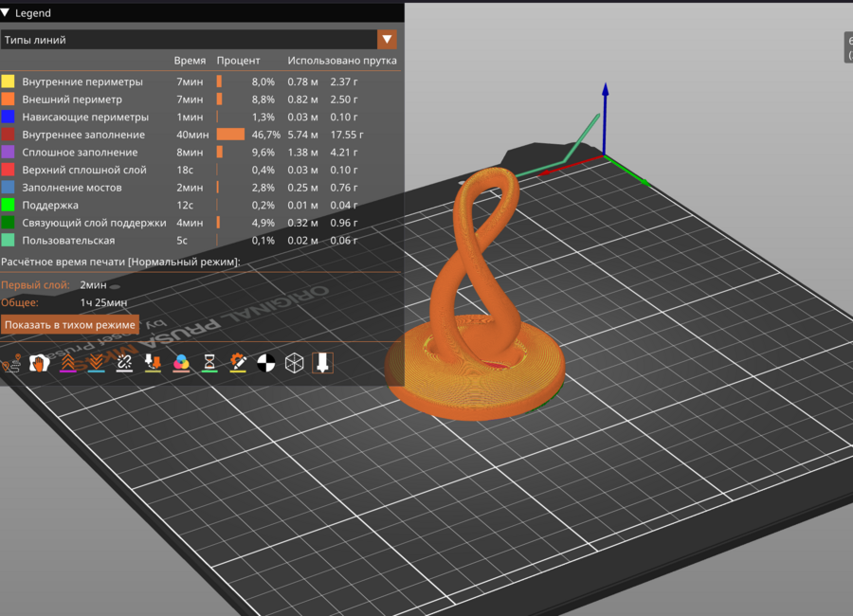Open the Типы линий view dropdown
The image size is (853, 616).
387,40
